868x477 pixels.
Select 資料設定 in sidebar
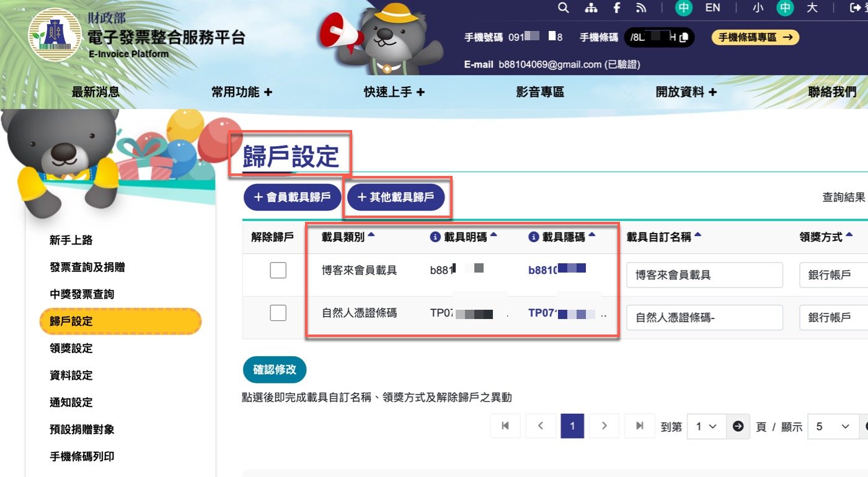point(71,375)
